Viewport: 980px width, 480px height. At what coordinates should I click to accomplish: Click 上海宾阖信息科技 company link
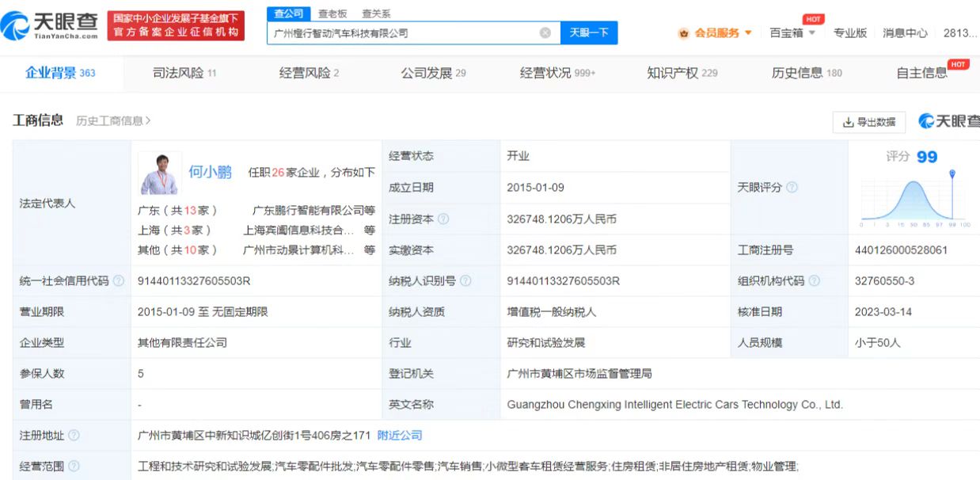298,230
